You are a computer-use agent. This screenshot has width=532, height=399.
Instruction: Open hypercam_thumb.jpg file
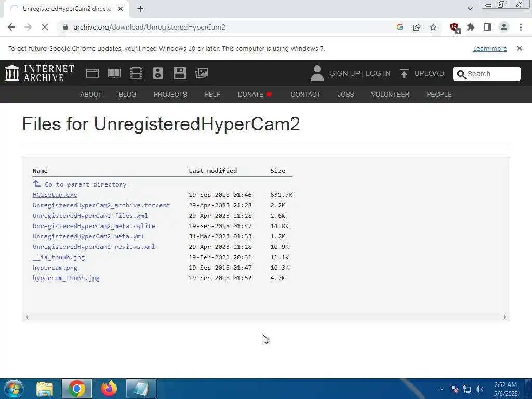click(x=66, y=278)
